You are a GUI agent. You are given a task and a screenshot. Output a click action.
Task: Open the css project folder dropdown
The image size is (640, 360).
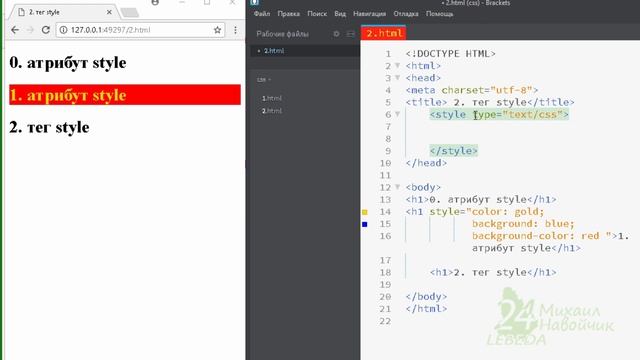(264, 80)
